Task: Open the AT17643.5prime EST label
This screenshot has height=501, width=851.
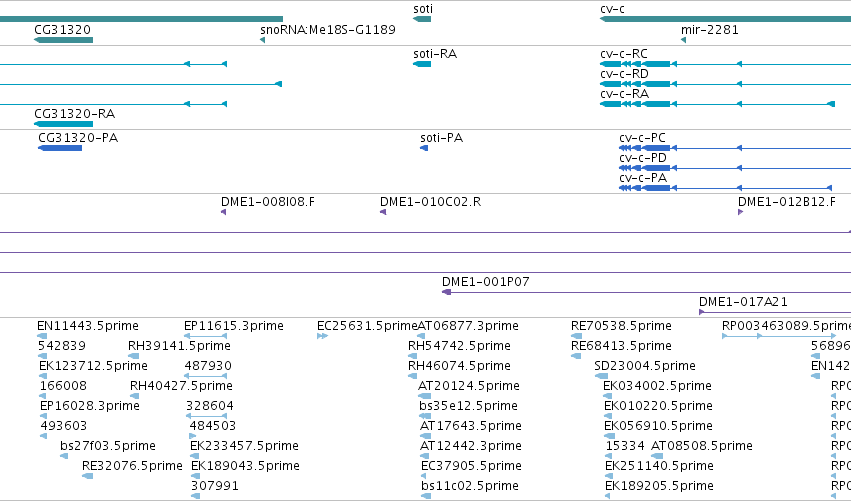Action: [471, 426]
